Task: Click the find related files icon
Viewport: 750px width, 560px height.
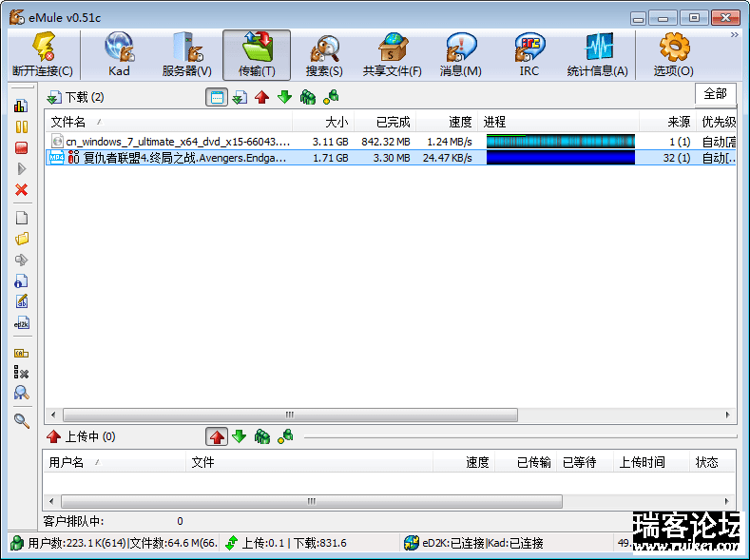Action: 22,393
